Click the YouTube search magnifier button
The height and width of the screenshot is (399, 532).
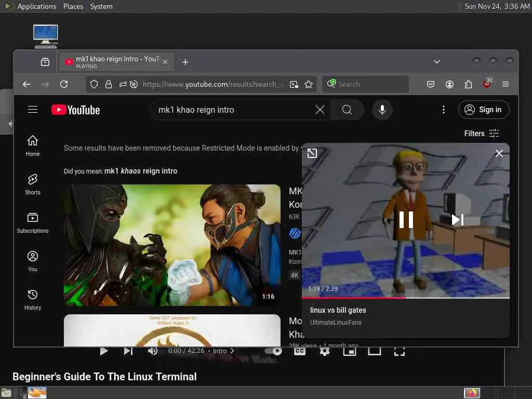point(347,110)
